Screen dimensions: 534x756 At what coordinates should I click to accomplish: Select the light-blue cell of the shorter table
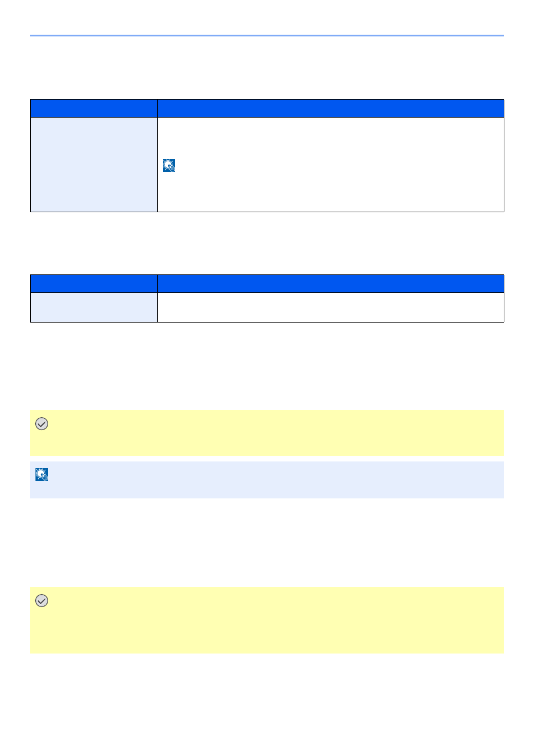pyautogui.click(x=94, y=307)
